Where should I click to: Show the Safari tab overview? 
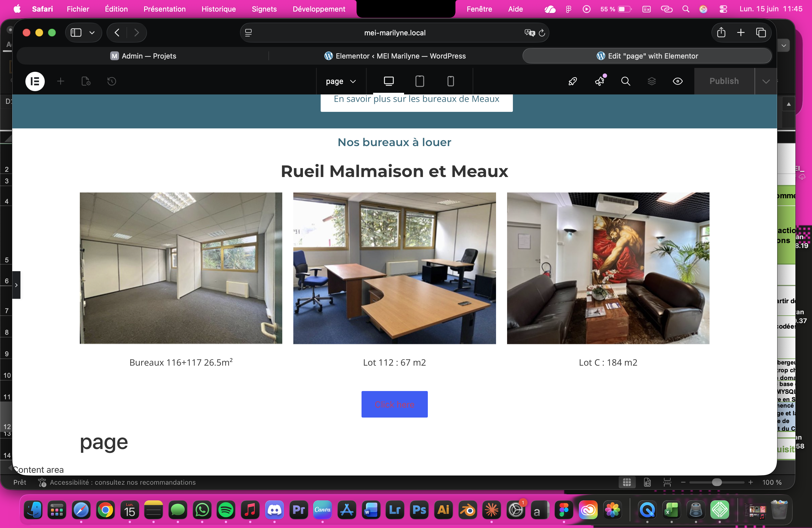761,33
